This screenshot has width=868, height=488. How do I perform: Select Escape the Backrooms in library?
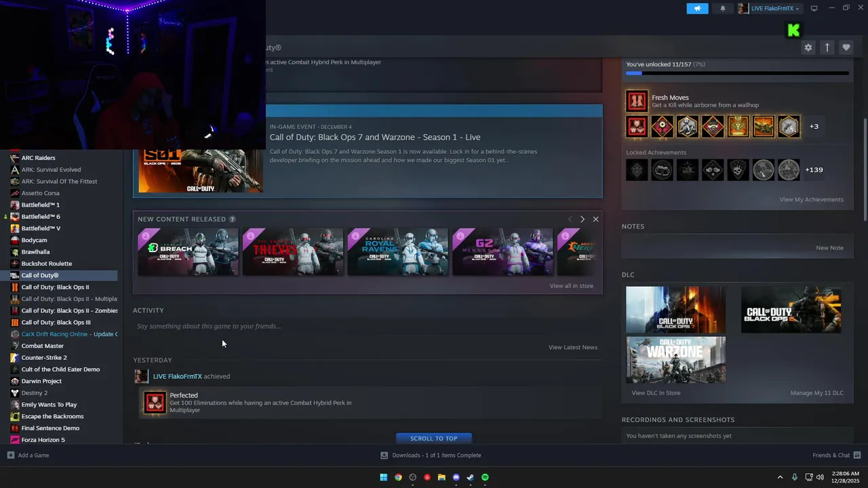(x=52, y=416)
